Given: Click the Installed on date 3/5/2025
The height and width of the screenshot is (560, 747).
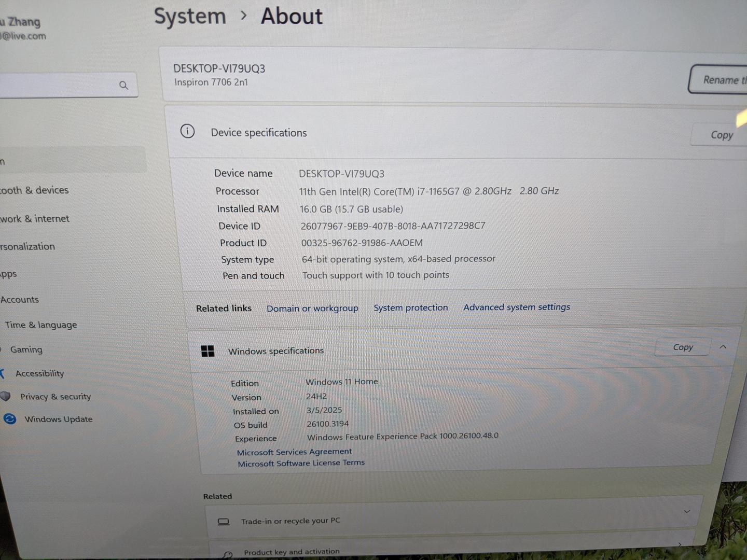Looking at the screenshot, I should (324, 410).
